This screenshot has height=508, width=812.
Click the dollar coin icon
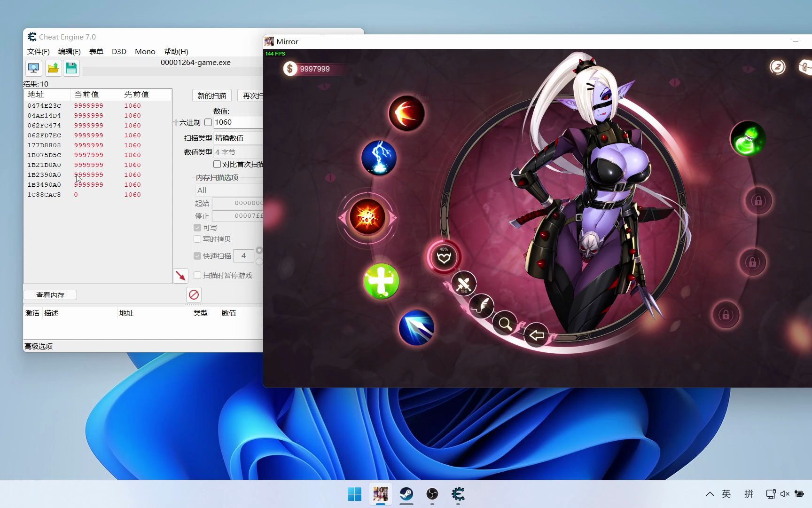tap(290, 69)
